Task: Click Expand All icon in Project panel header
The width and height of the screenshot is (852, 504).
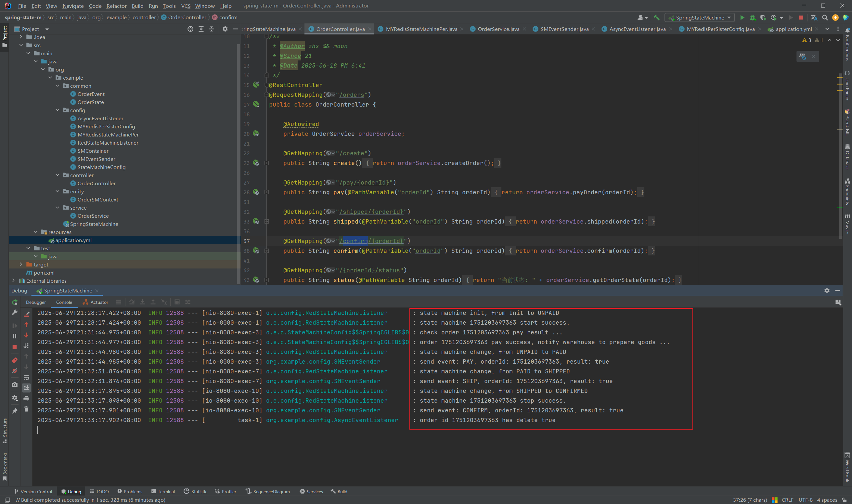Action: tap(201, 29)
